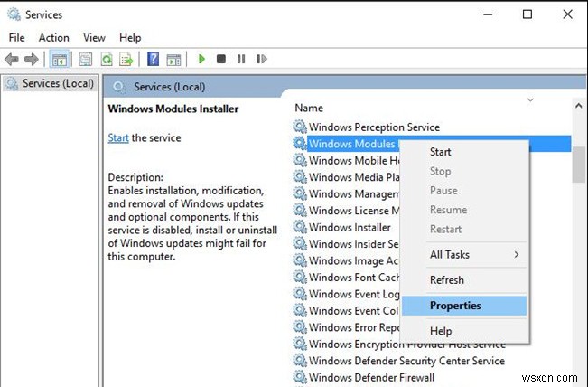
Task: Click gear icon beside Windows Image Acquisition row
Action: pyautogui.click(x=300, y=260)
